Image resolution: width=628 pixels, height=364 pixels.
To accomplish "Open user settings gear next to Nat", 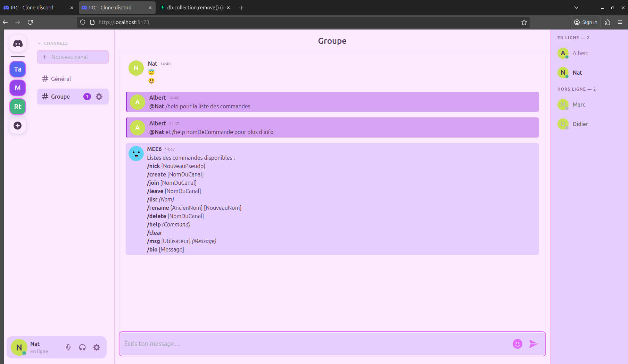I will coord(96,347).
